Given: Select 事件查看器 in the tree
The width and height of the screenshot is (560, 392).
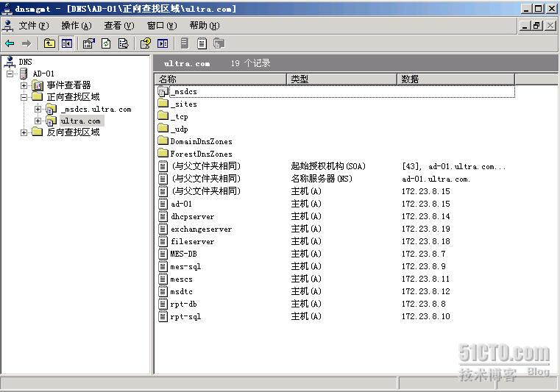Looking at the screenshot, I should tap(68, 85).
